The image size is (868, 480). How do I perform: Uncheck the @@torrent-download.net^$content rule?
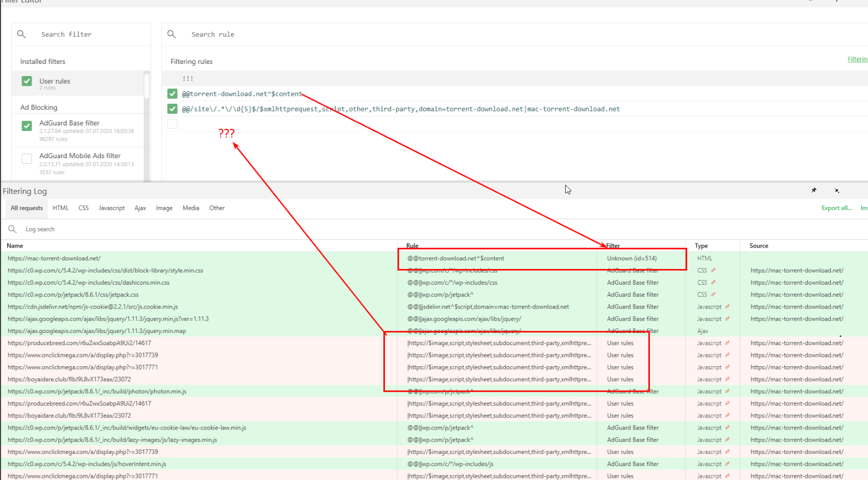(172, 94)
